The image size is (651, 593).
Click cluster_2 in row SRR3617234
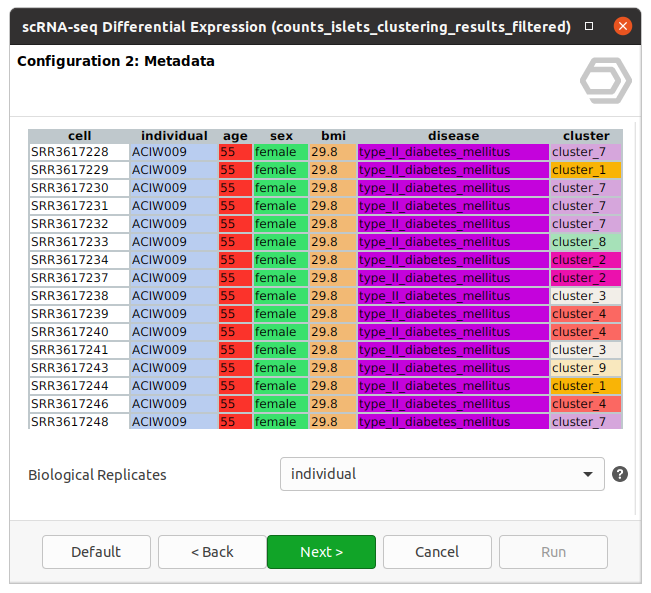click(x=586, y=260)
